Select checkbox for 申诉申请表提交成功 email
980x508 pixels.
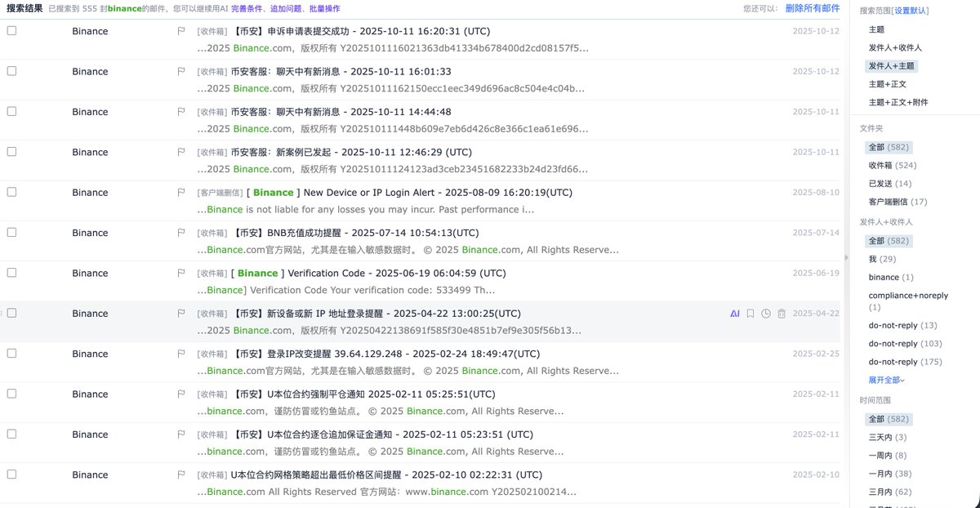11,30
